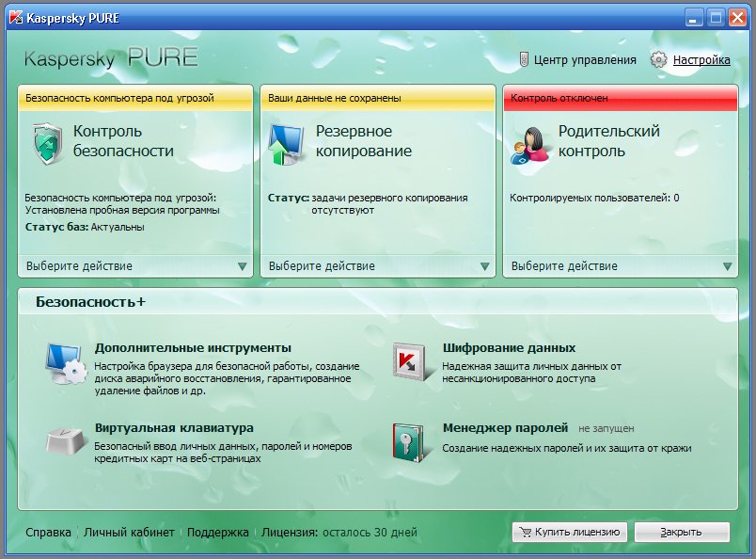Screen dimensions: 756x559
Task: Minimize the Kaspersky PURE window
Action: click(x=694, y=18)
